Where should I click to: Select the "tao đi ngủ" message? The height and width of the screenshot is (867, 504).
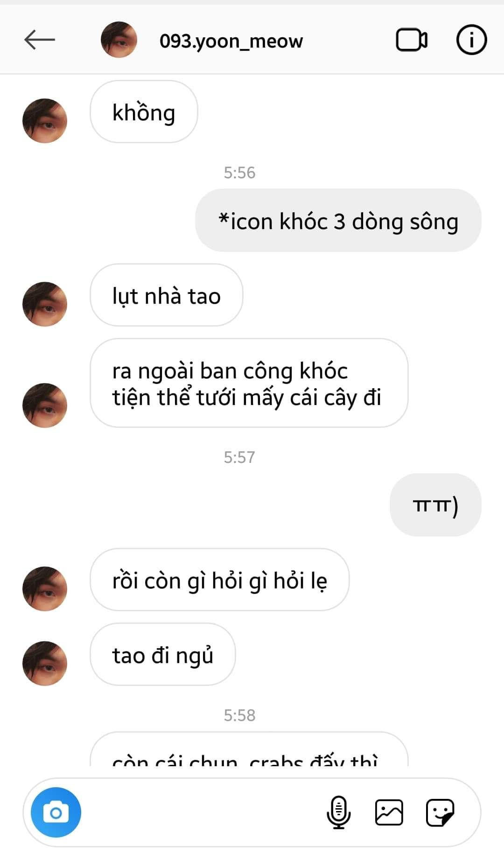click(x=163, y=654)
